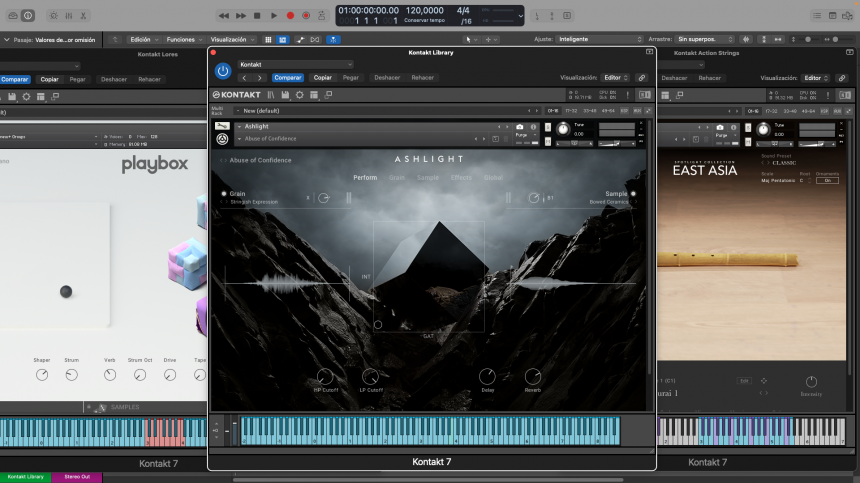Click Deshacer in Kontakt Library window
Image resolution: width=860 pixels, height=483 pixels.
click(x=387, y=78)
